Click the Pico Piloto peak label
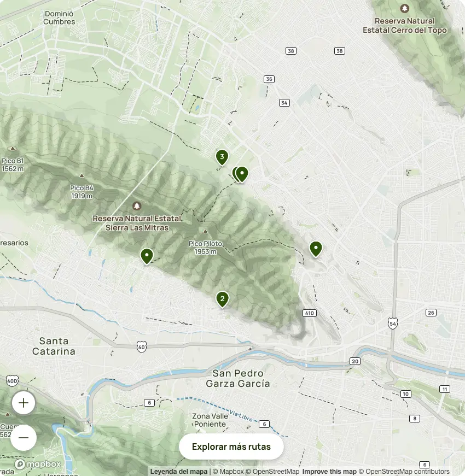This screenshot has width=465, height=476. (x=202, y=247)
